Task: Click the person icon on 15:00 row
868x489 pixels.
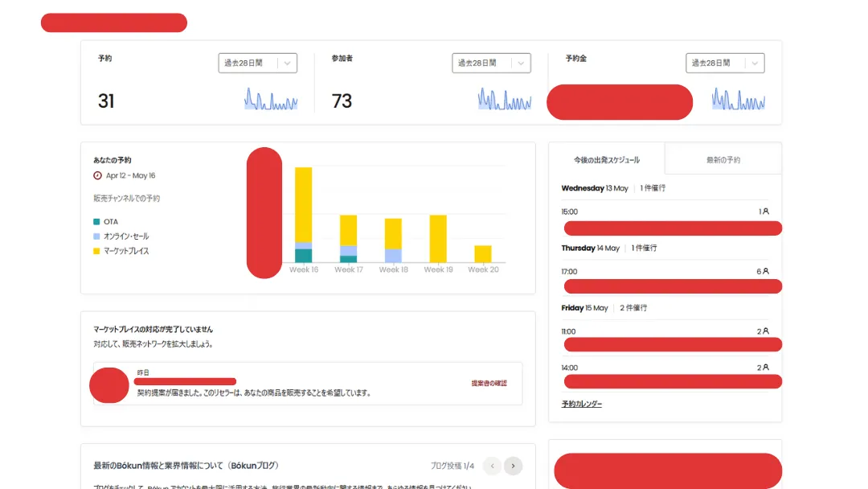Action: [766, 211]
